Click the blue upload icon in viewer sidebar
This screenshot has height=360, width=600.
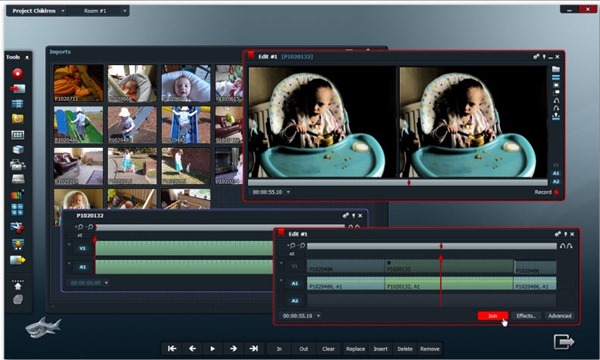pos(556,116)
